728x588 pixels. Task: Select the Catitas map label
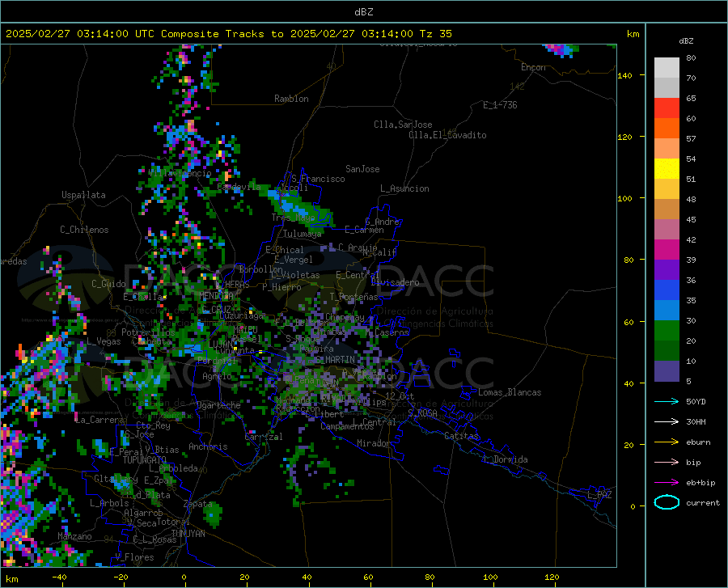(x=462, y=436)
